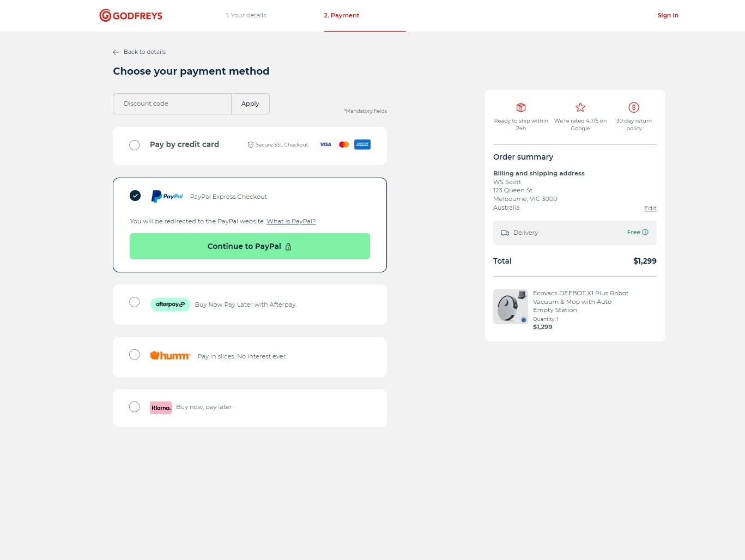745x560 pixels.
Task: Click the shipping box icon above Ready to ship
Action: pyautogui.click(x=521, y=107)
